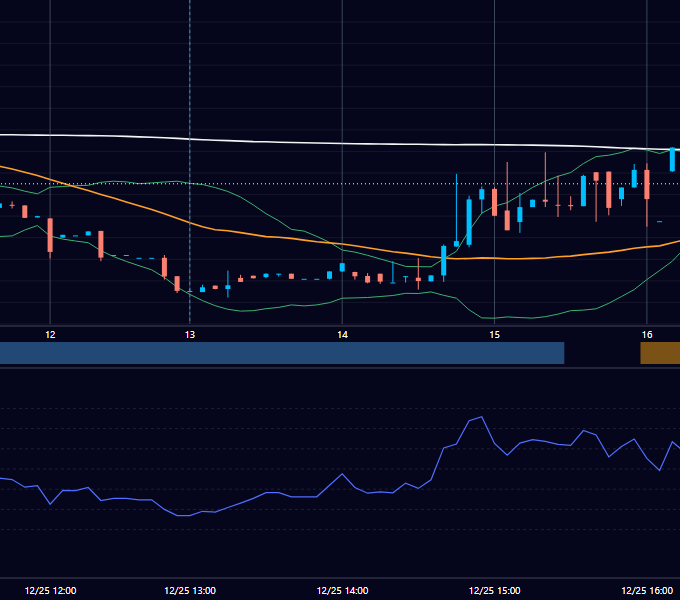Click the 12/25 12:00 time label
The height and width of the screenshot is (600, 680).
click(x=50, y=590)
